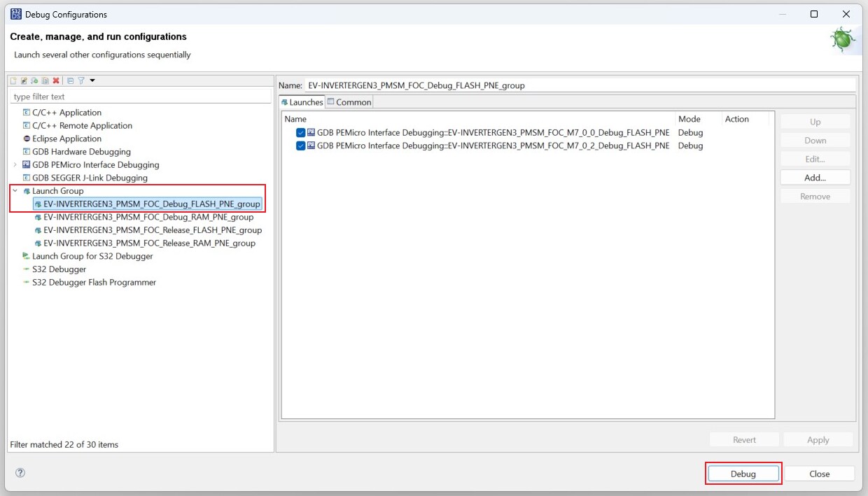This screenshot has height=496, width=868.
Task: Click the Add... button
Action: click(815, 178)
